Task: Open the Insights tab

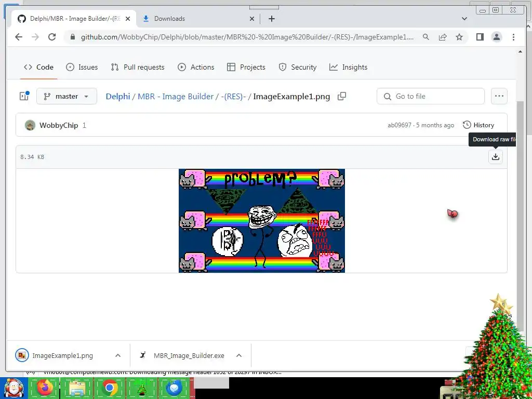Action: 348,67
